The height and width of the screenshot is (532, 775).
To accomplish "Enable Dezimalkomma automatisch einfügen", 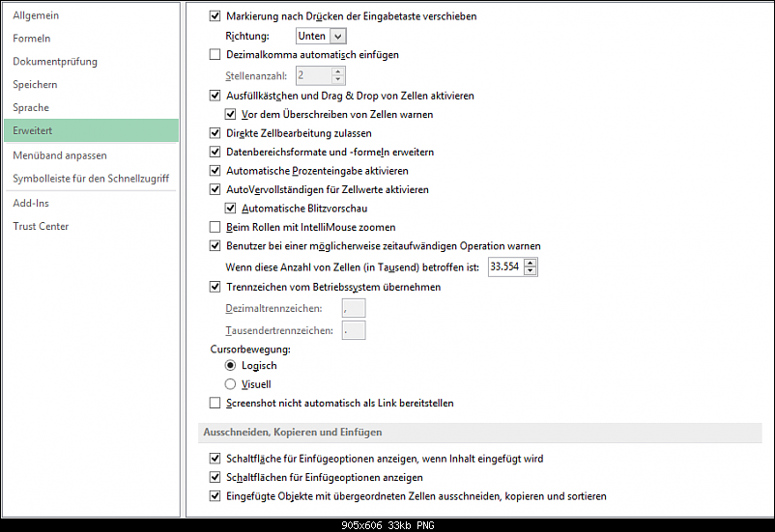I will pos(215,54).
